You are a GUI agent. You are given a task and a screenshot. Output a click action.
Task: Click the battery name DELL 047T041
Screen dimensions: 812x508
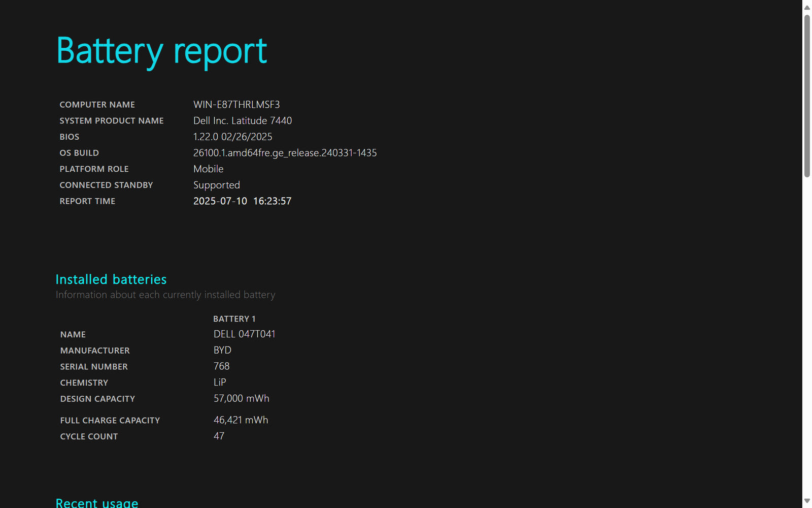244,334
